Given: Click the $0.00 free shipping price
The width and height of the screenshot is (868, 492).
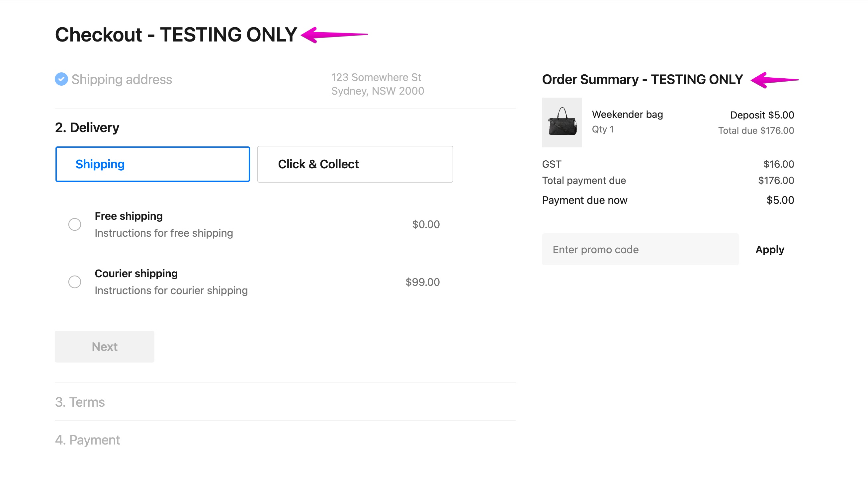Looking at the screenshot, I should (426, 224).
